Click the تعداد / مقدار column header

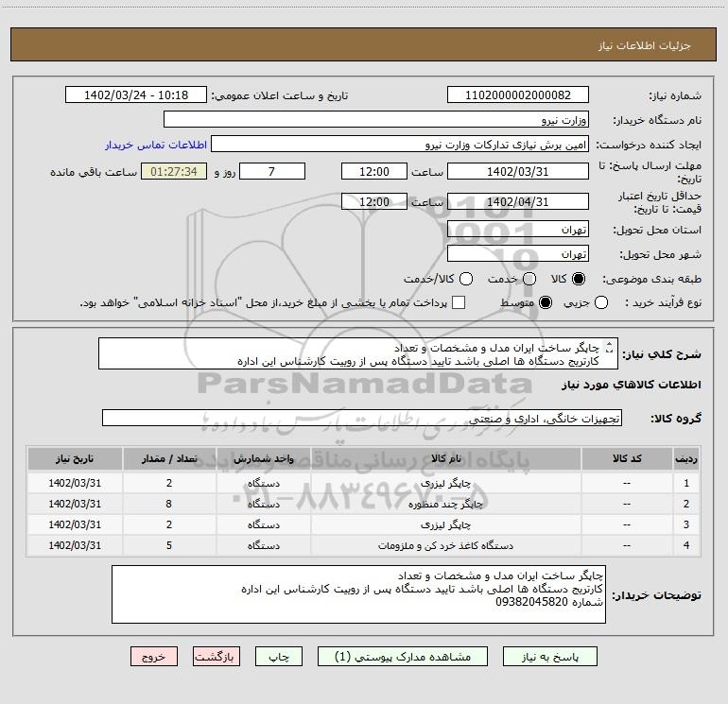pos(169,458)
